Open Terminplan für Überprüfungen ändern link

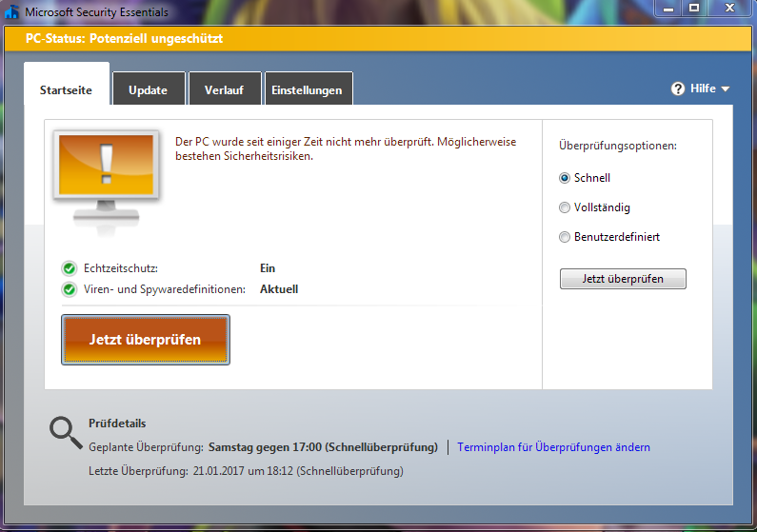553,447
